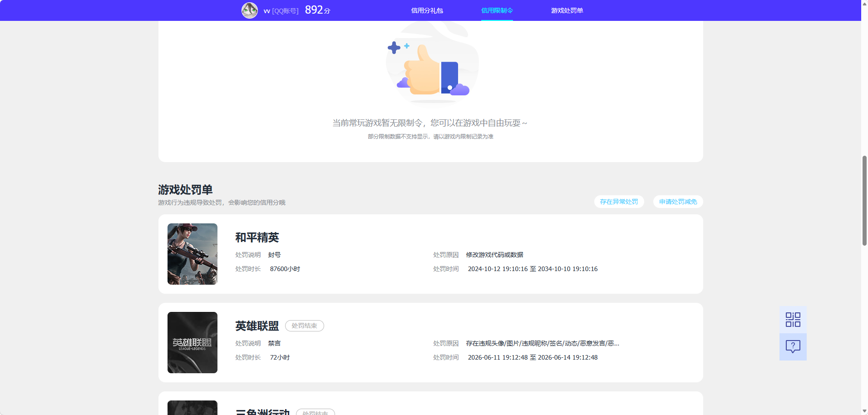Screen dimensions: 868x415
Task: Click 申请处罚减免 button
Action: coord(678,202)
